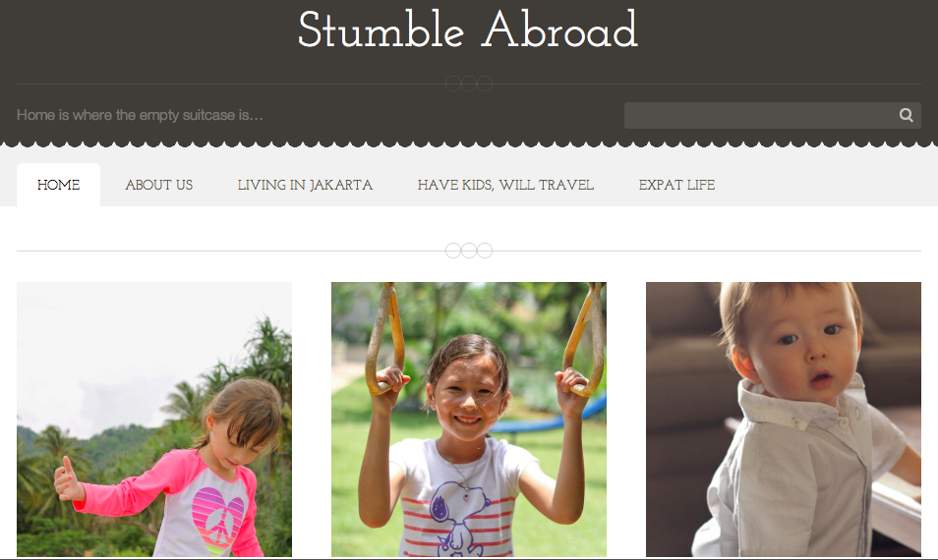The height and width of the screenshot is (560, 938).
Task: Select the HOME tab
Action: 58,185
